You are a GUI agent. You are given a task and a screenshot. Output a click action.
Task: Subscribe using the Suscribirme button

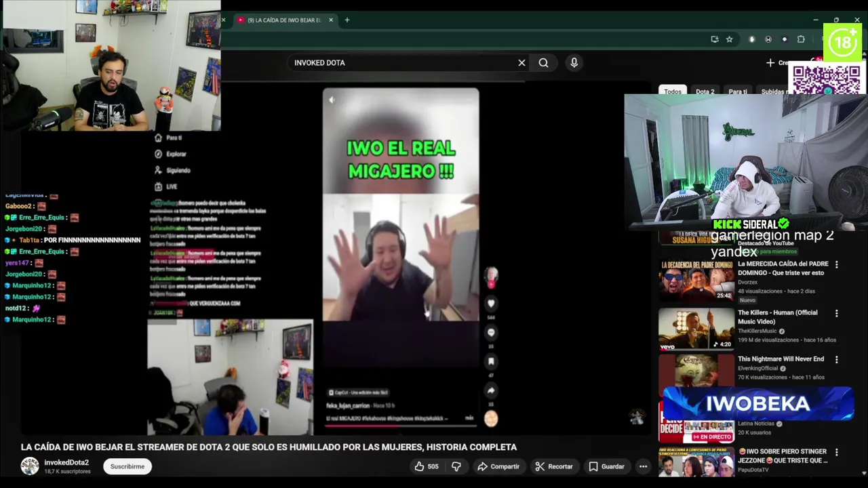click(x=127, y=466)
